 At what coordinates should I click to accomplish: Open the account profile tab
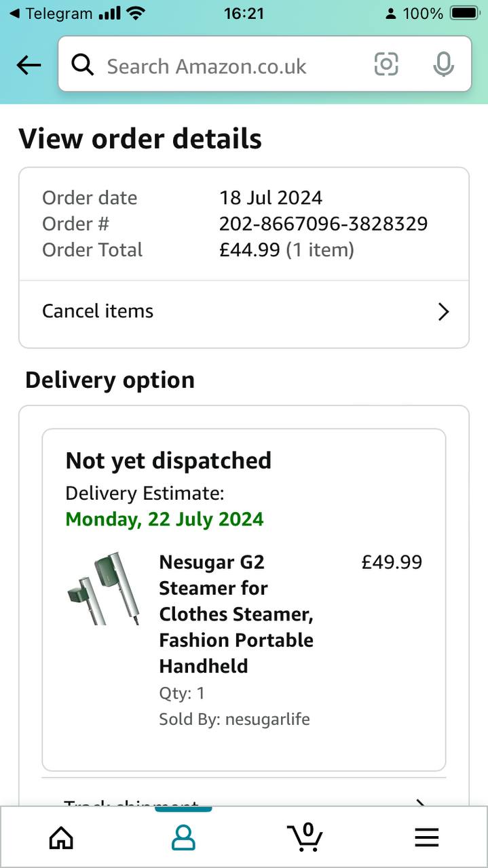[183, 838]
